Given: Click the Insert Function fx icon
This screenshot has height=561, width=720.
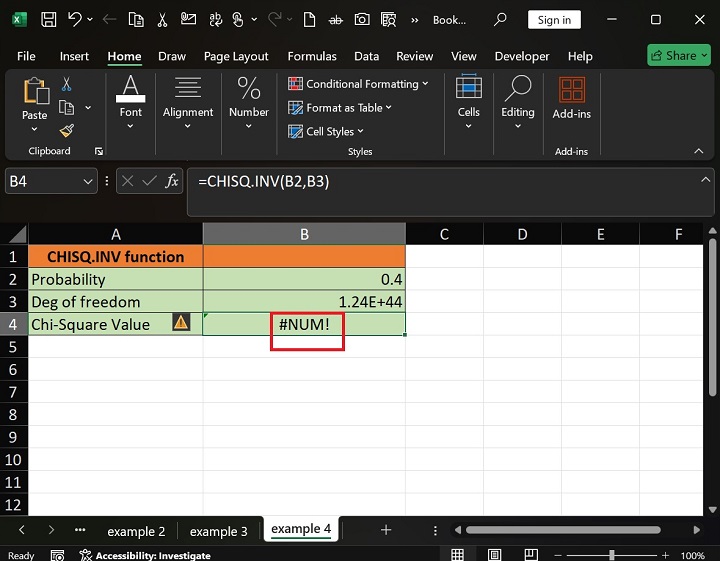Looking at the screenshot, I should tap(172, 181).
